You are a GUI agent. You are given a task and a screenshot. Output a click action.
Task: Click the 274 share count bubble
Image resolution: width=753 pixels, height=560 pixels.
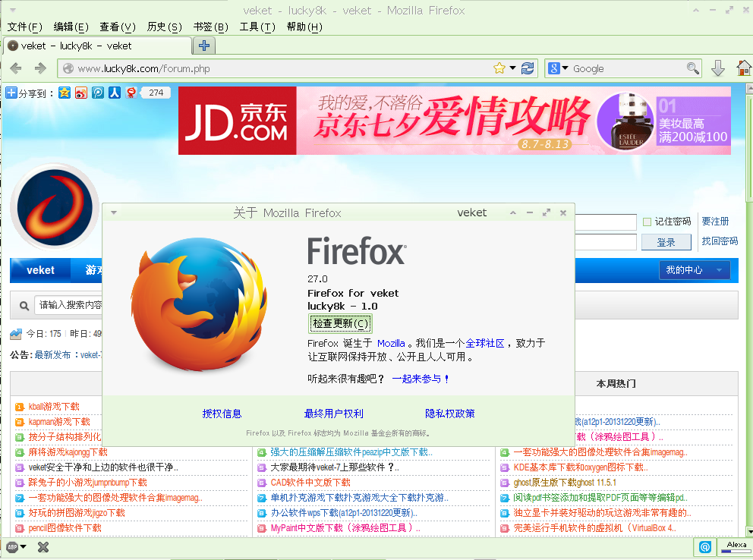pyautogui.click(x=155, y=93)
